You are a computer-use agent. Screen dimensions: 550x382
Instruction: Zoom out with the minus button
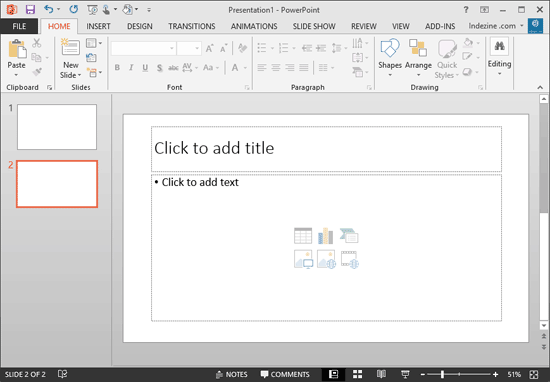point(423,375)
